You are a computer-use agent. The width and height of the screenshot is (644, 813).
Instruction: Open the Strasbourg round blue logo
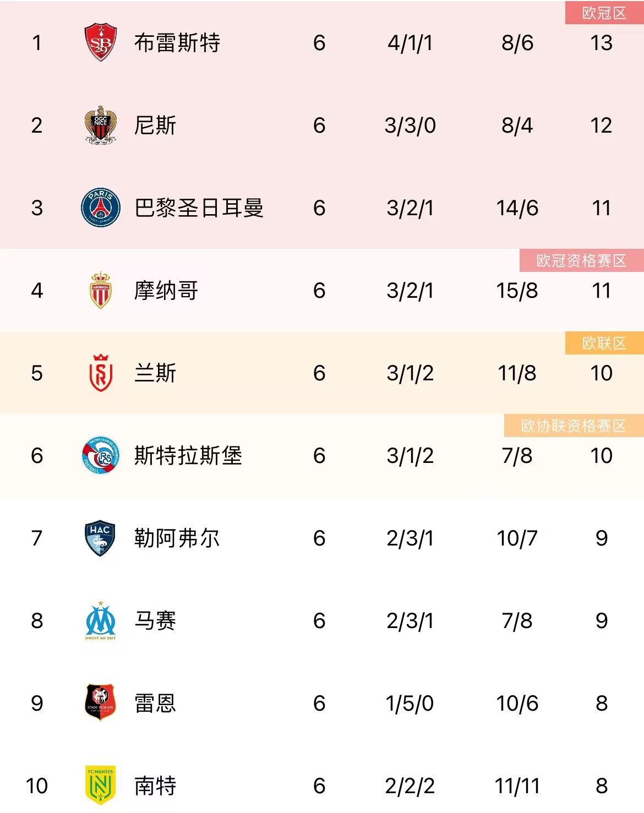tap(101, 455)
